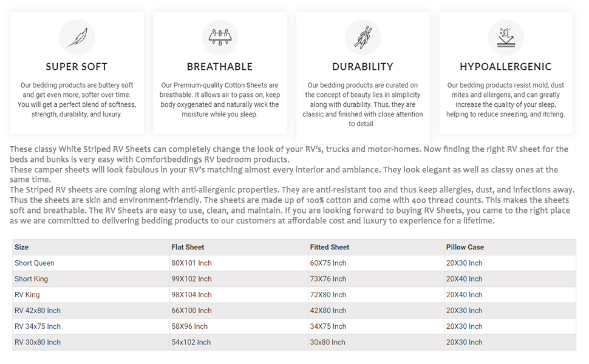The height and width of the screenshot is (364, 589).
Task: Click the Short Queen row label
Action: (x=35, y=263)
